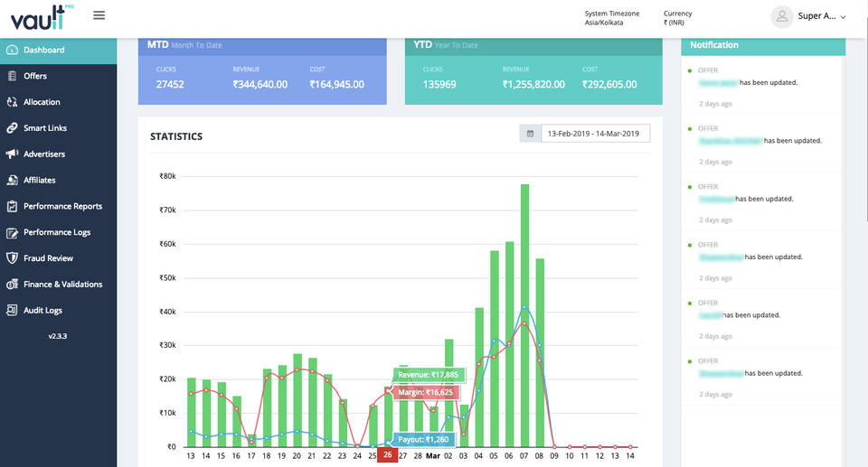Image resolution: width=868 pixels, height=467 pixels.
Task: Click the calendar icon beside date range
Action: (530, 134)
